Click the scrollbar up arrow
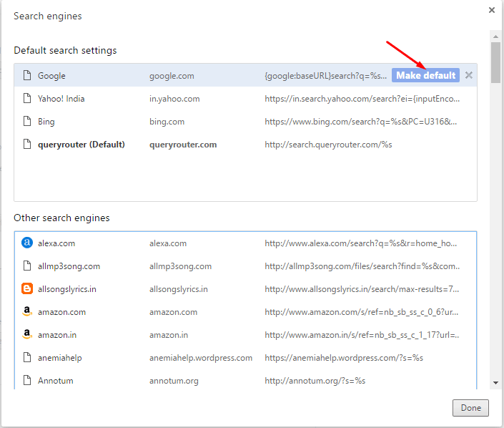 click(495, 36)
